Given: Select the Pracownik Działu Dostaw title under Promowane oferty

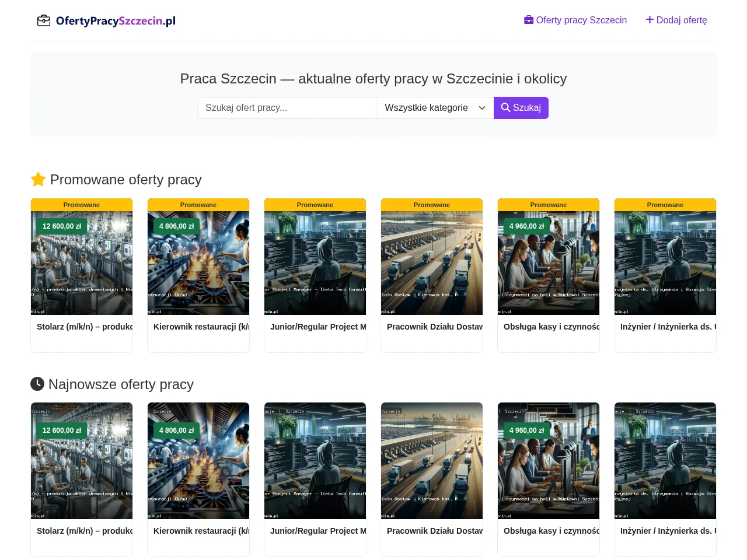Looking at the screenshot, I should [435, 327].
